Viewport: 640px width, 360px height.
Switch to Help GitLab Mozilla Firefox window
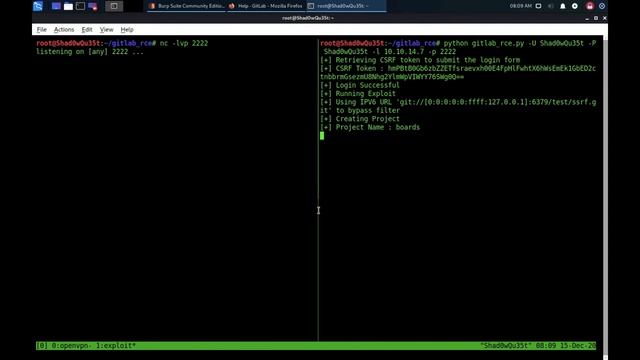click(266, 6)
